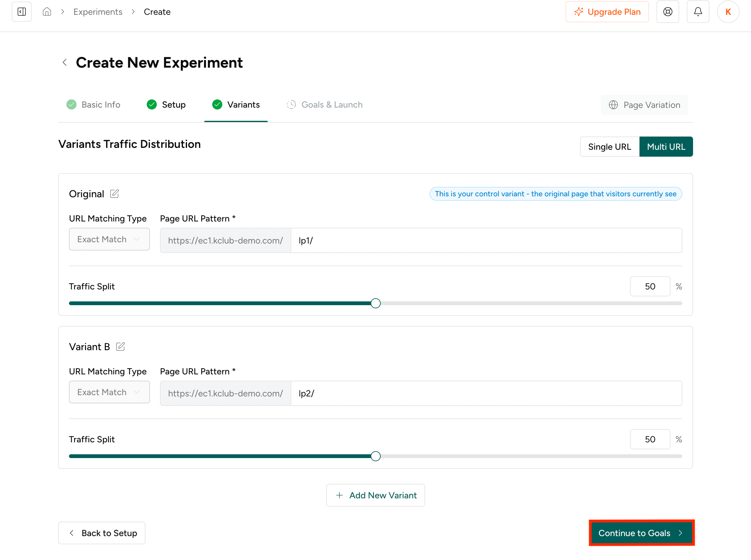Click back arrow beside Create New Experiment
Image resolution: width=751 pixels, height=560 pixels.
[65, 62]
